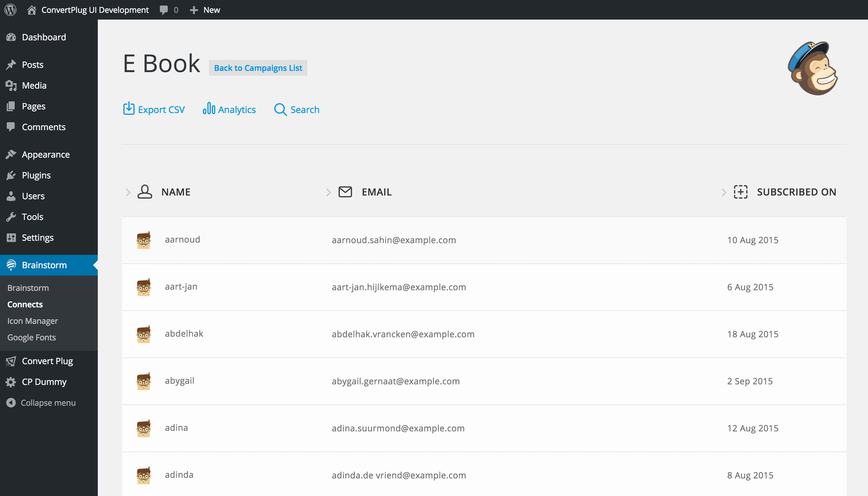Open Icon Manager in the sidebar
The width and height of the screenshot is (868, 496).
(32, 321)
